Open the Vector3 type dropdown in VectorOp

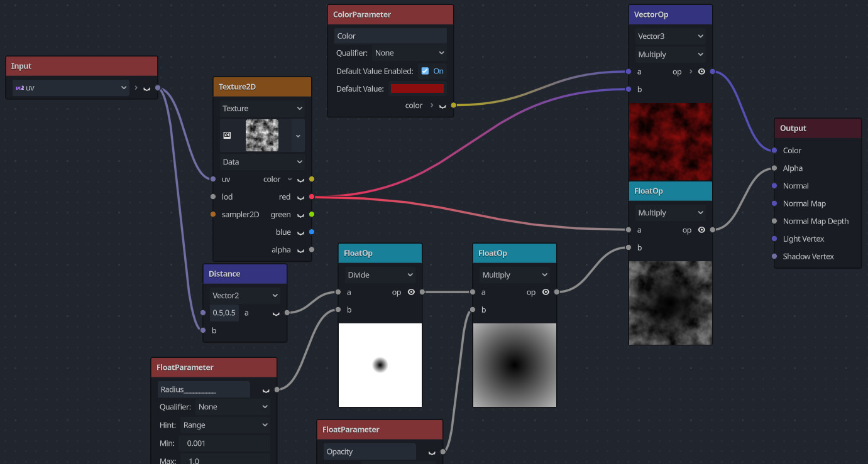pyautogui.click(x=670, y=36)
